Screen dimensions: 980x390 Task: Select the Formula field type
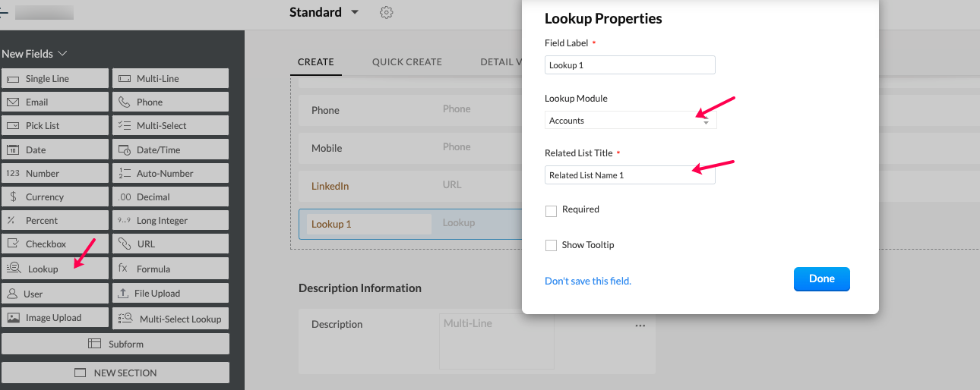(x=170, y=269)
